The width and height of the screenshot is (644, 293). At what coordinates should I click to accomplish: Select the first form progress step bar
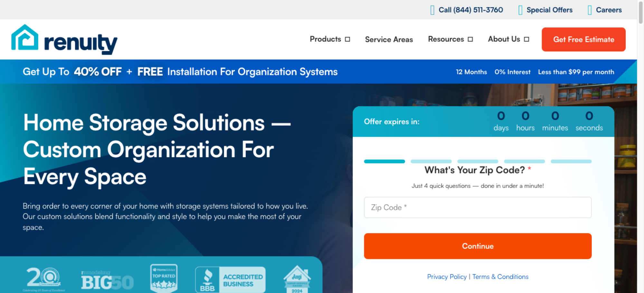point(384,161)
